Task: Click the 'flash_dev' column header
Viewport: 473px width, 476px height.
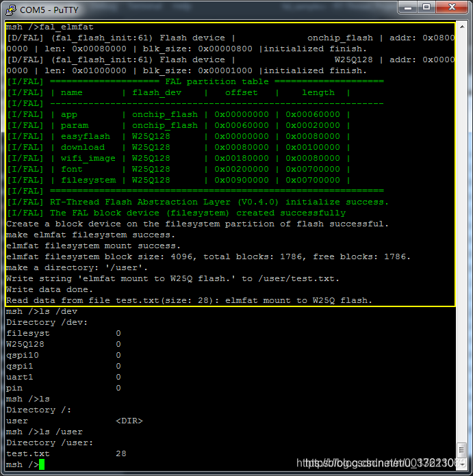Action: click(x=157, y=92)
